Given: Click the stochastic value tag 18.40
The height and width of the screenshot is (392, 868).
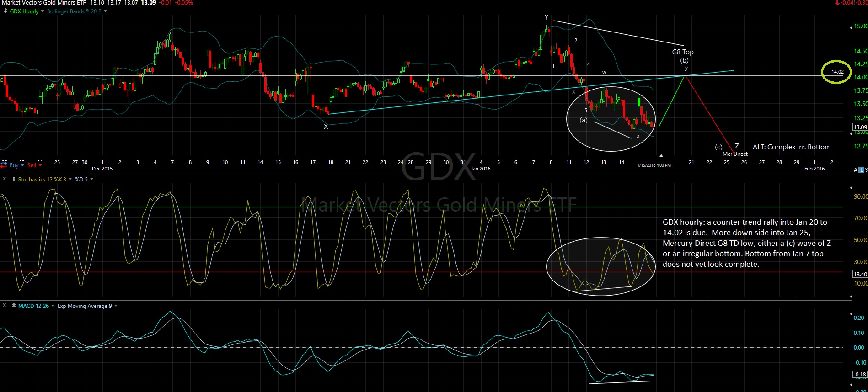Looking at the screenshot, I should click(x=860, y=274).
